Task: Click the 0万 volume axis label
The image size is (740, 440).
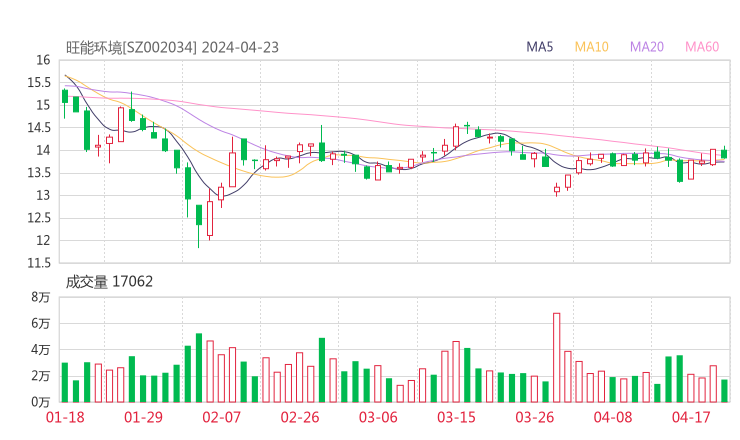Action: click(x=41, y=402)
